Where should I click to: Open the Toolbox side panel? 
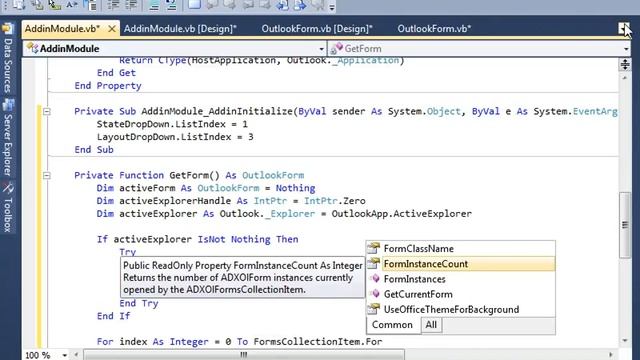pos(7,207)
